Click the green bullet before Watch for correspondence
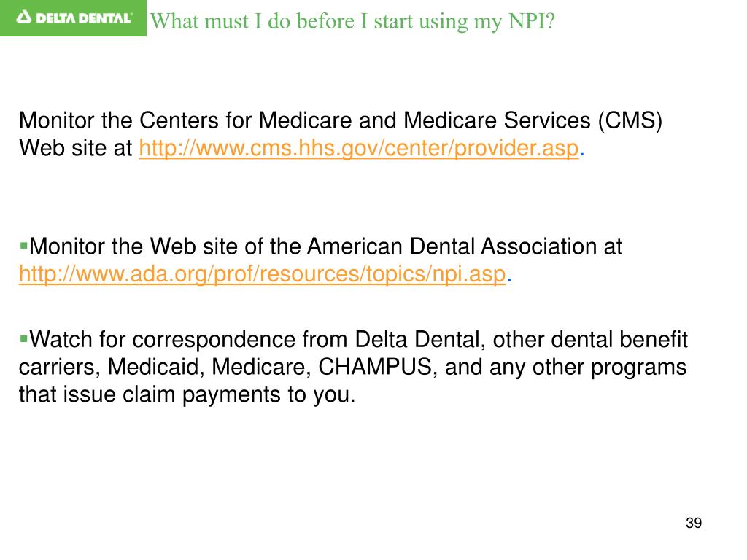The image size is (747, 560). point(23,339)
